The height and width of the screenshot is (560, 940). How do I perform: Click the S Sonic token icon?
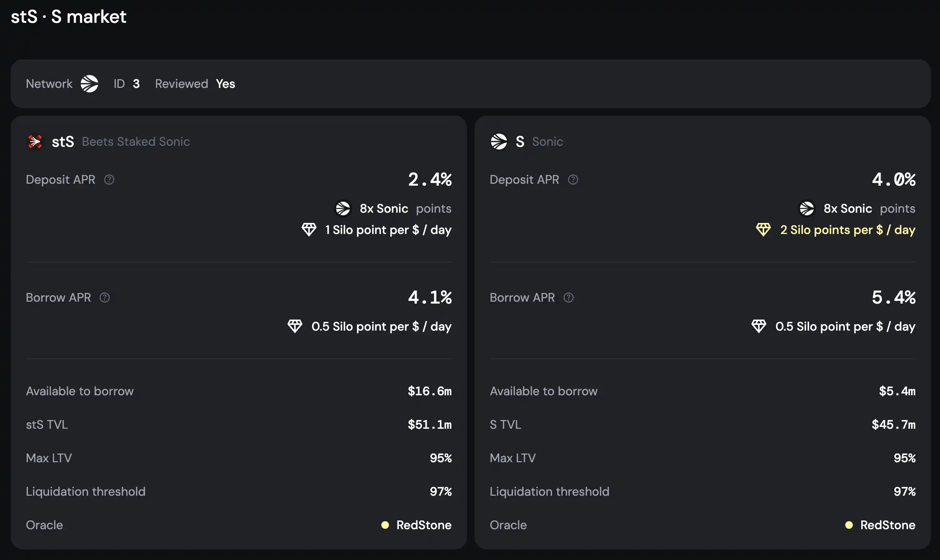499,142
